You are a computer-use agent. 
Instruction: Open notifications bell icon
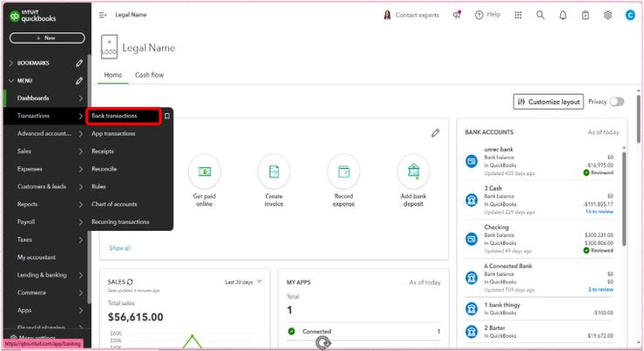(563, 15)
